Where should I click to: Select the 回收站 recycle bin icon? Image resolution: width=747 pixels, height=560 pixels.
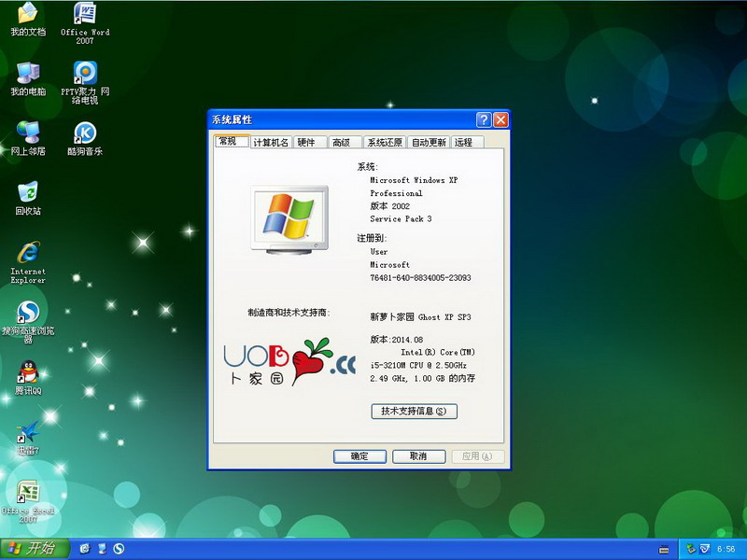pos(28,198)
